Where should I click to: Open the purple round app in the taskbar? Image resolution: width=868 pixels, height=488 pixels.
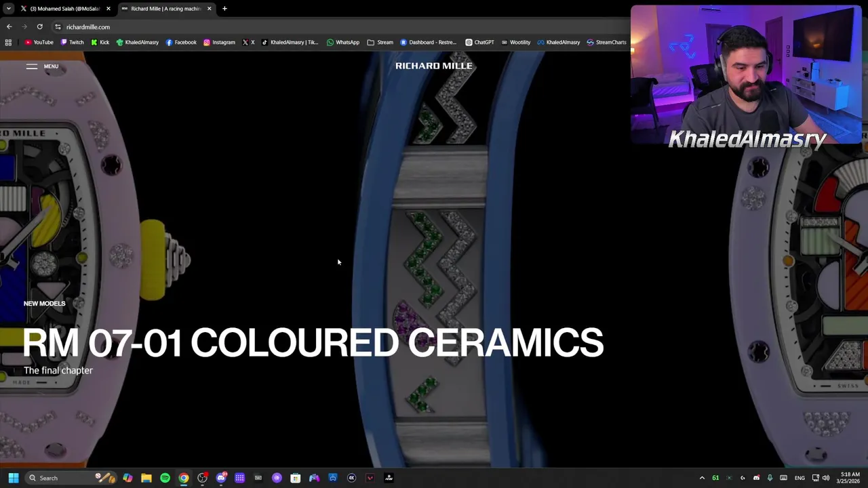(x=277, y=478)
